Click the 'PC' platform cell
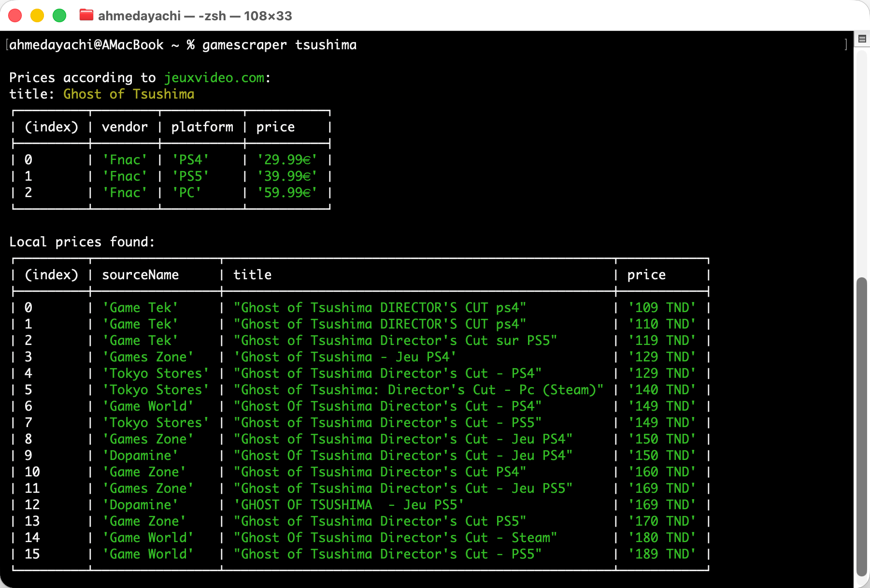This screenshot has width=870, height=588. click(186, 193)
